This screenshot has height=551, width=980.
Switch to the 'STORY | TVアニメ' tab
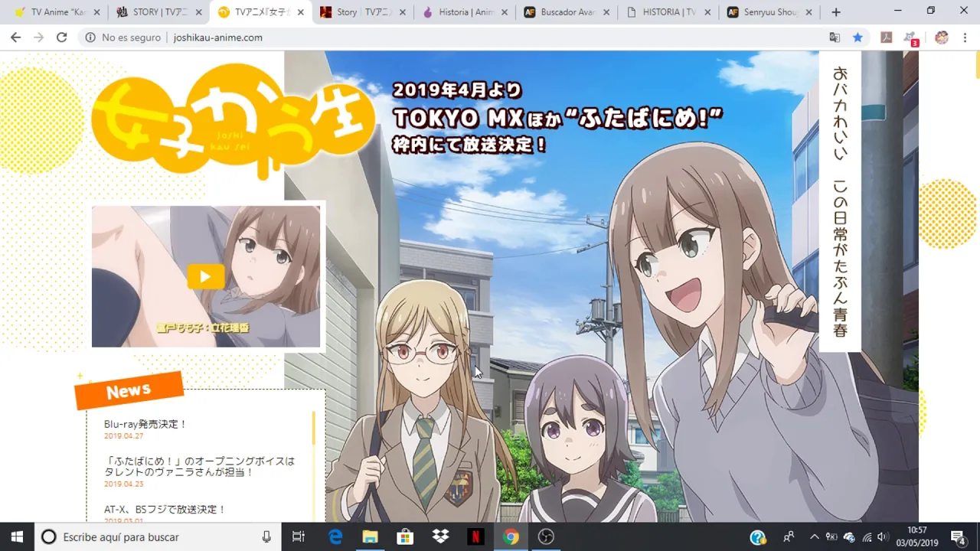157,12
